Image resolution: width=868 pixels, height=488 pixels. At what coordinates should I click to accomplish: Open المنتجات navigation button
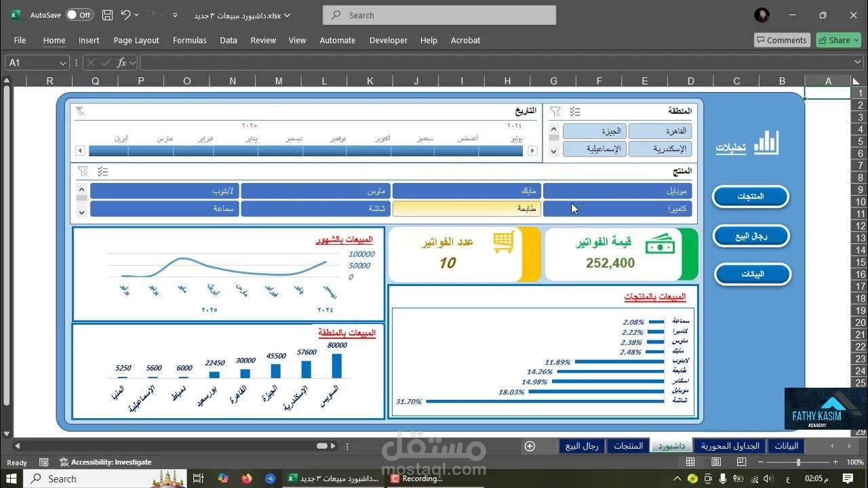[751, 197]
